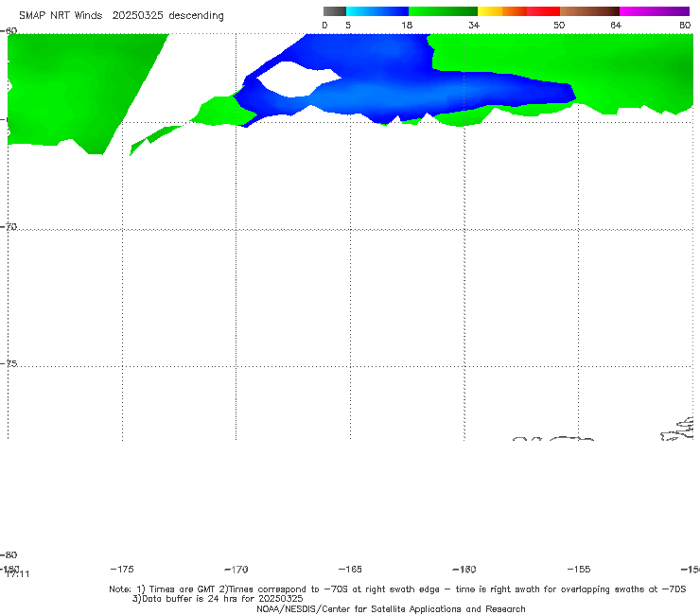
Task: Click the color bar's leftmost zero label
Action: (324, 25)
